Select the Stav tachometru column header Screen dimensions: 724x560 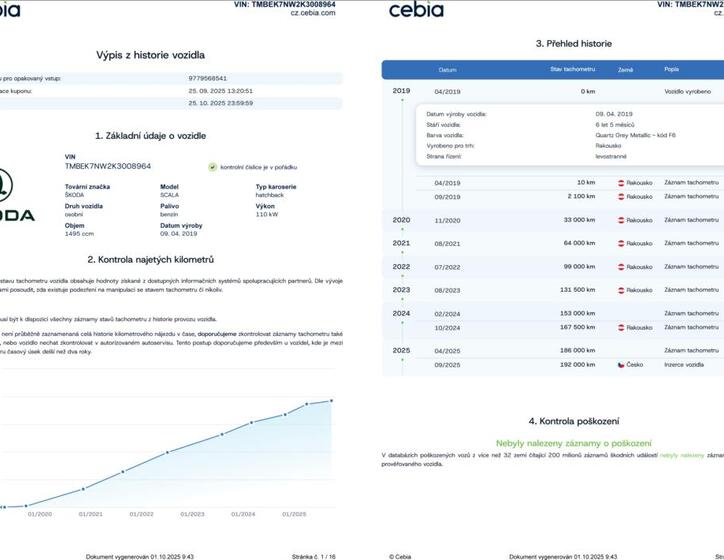coord(570,70)
